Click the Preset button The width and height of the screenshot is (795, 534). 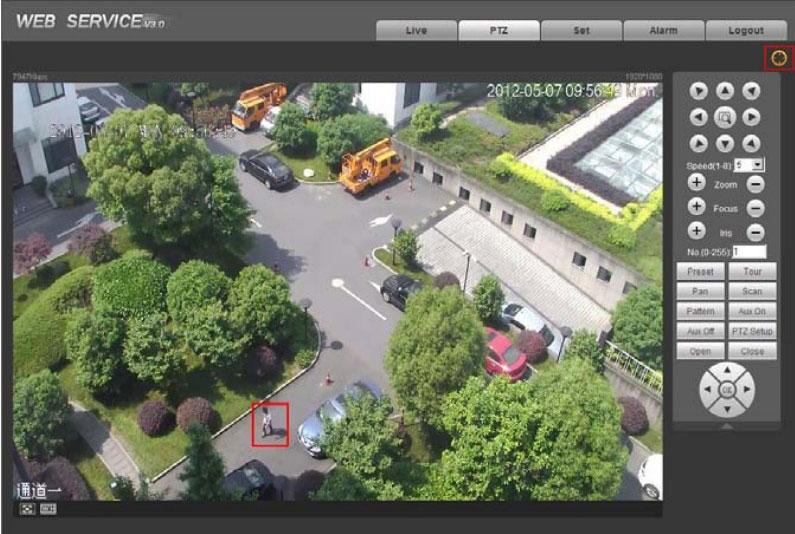point(700,272)
